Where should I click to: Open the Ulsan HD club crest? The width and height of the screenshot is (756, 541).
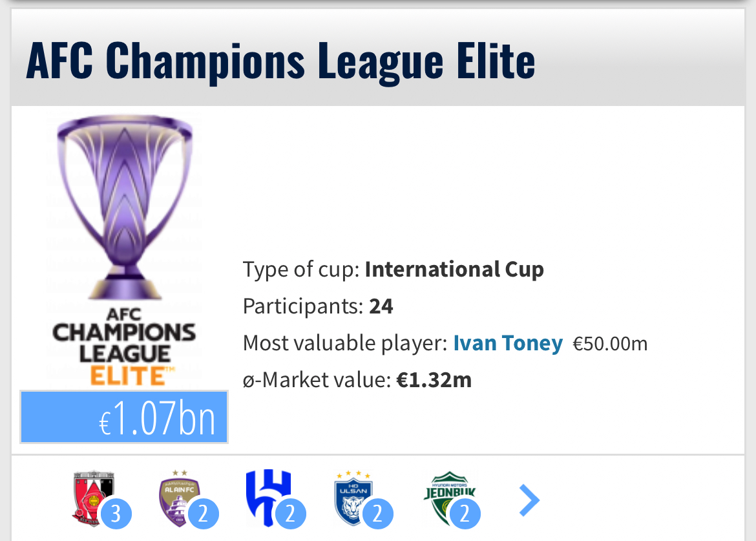[353, 496]
